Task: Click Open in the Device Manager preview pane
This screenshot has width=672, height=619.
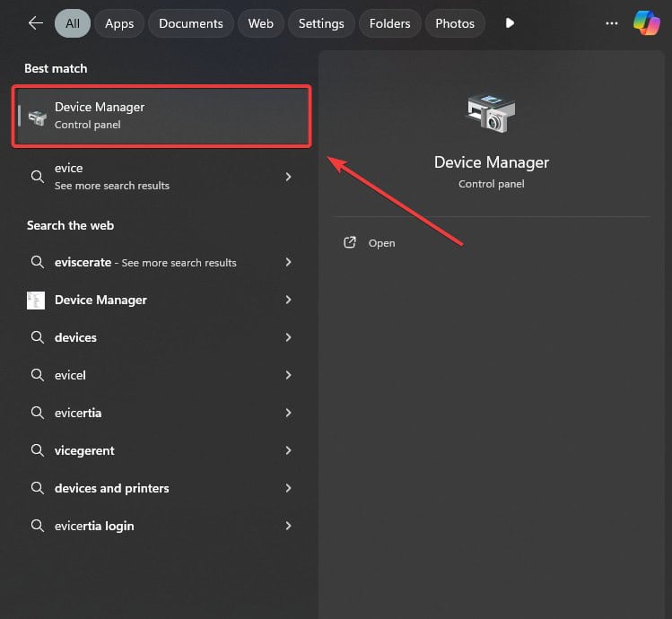Action: [381, 243]
